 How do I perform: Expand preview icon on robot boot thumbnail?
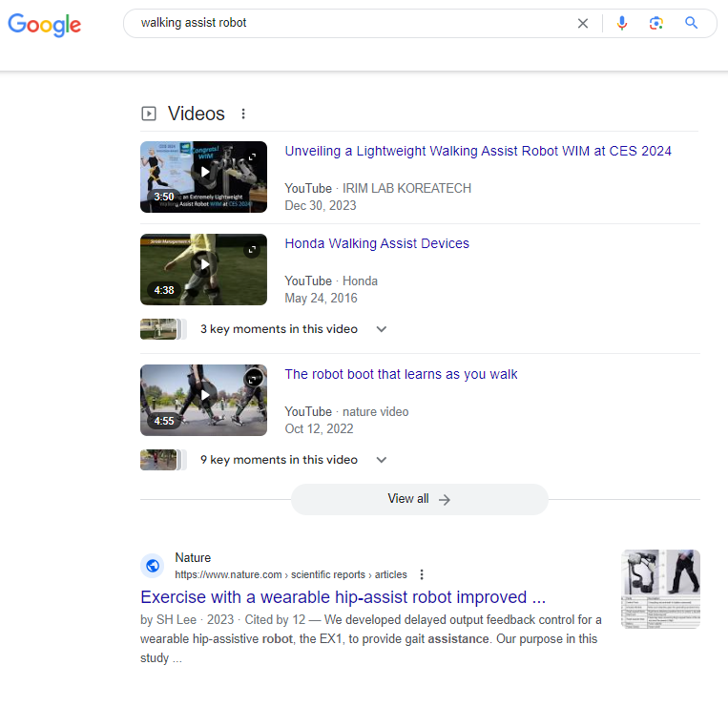253,380
